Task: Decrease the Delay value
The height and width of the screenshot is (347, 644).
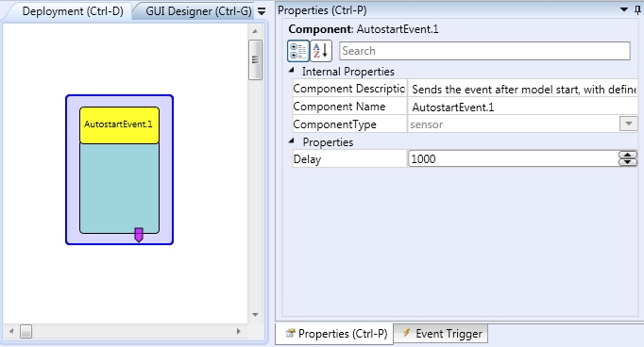Action: pos(628,162)
